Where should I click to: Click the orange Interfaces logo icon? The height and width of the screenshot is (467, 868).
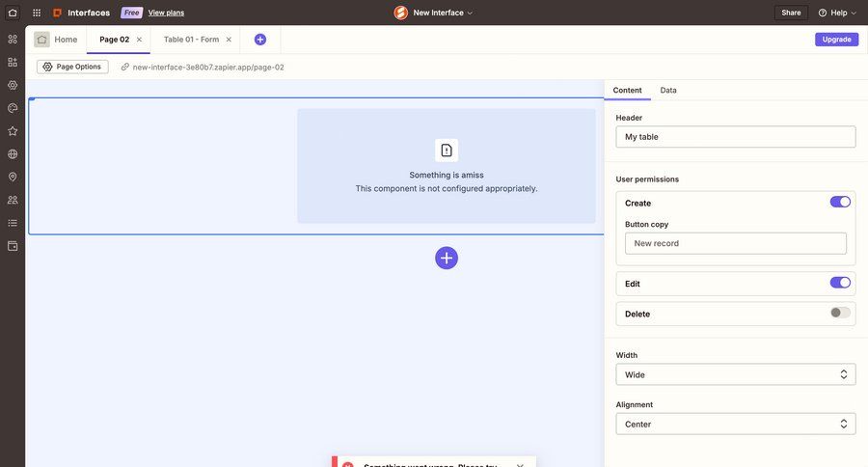pyautogui.click(x=57, y=13)
